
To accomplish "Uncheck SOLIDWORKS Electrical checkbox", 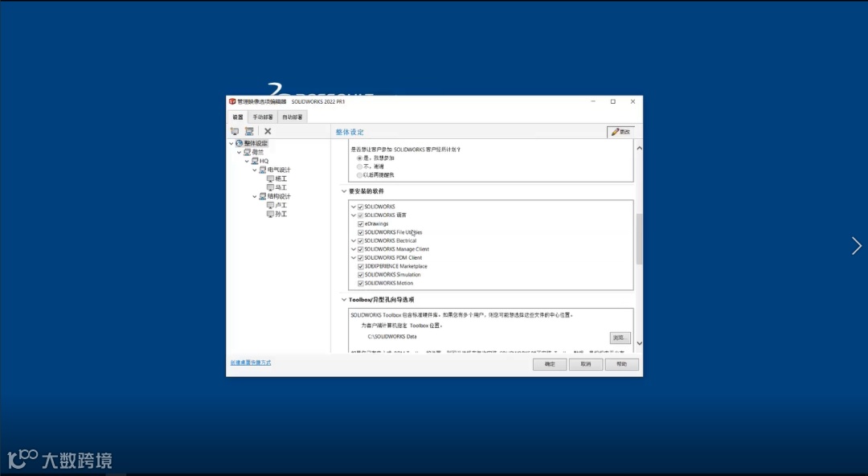I will point(360,241).
